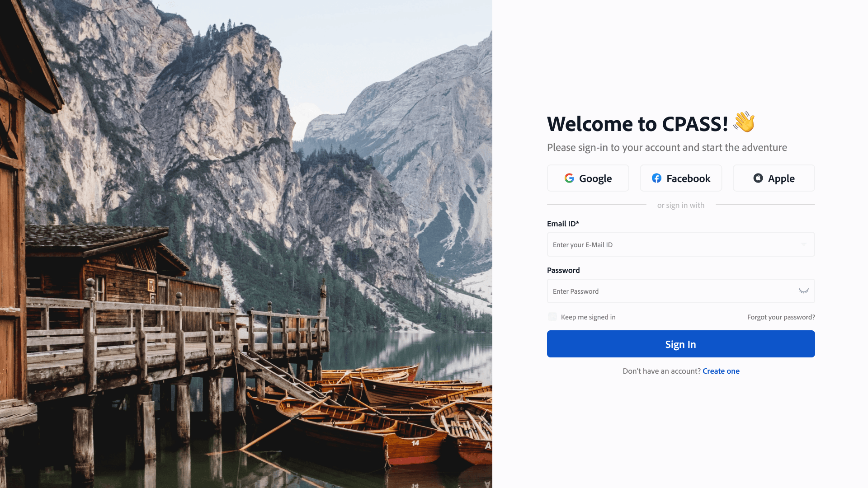Click the Password field label

tap(563, 270)
